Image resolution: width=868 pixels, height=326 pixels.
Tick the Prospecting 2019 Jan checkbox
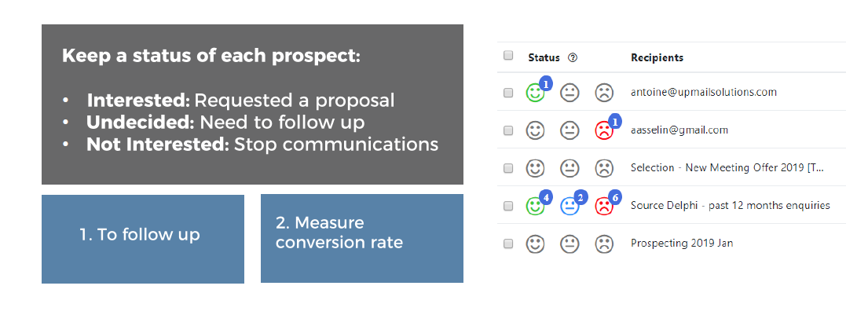[x=508, y=244]
